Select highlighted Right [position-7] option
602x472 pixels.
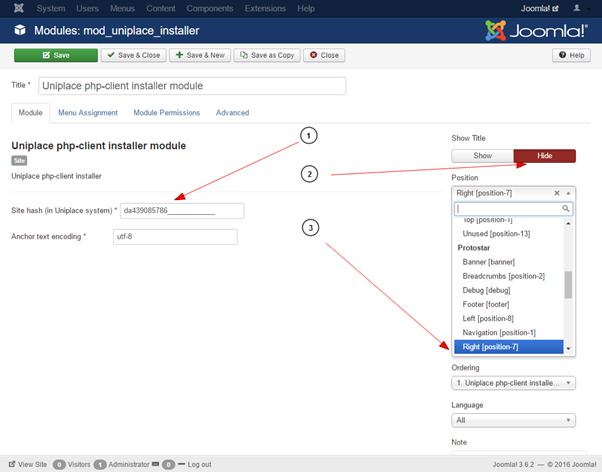point(508,347)
